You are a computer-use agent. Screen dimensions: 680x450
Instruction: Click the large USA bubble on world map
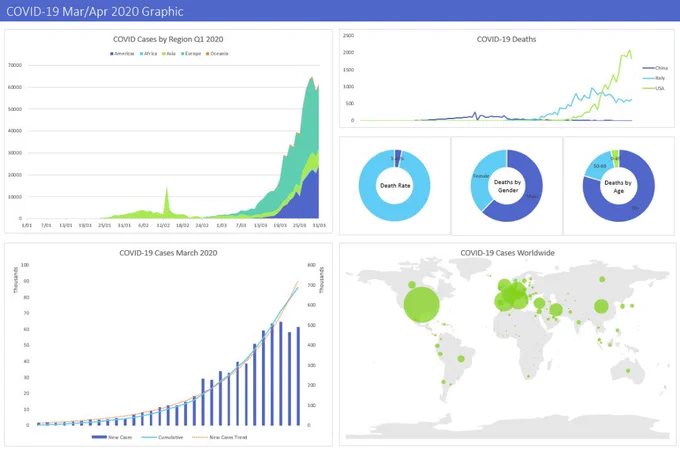421,305
